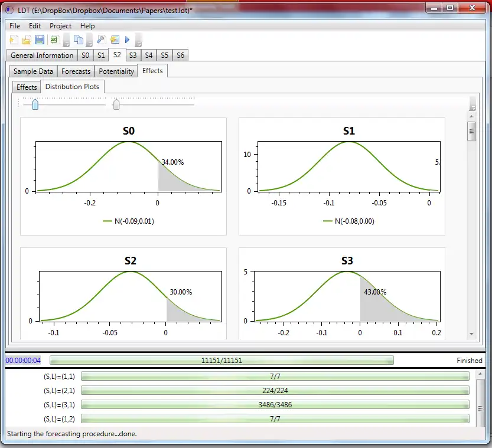Open the toolbar overflow after Excel icon
Image resolution: width=492 pixels, height=448 pixels.
[66, 41]
